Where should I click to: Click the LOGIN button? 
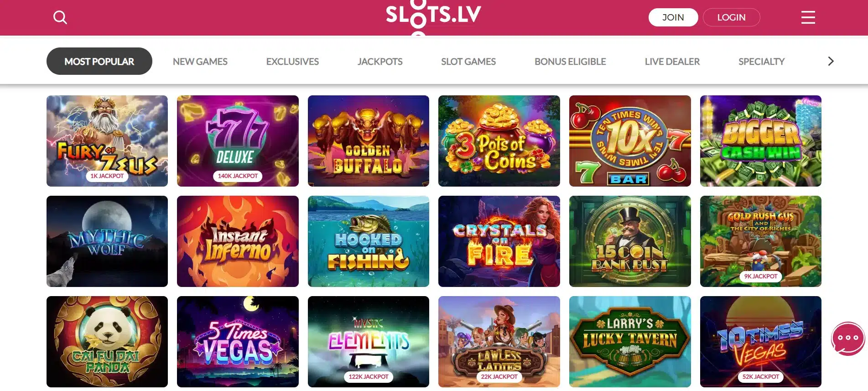click(x=731, y=17)
